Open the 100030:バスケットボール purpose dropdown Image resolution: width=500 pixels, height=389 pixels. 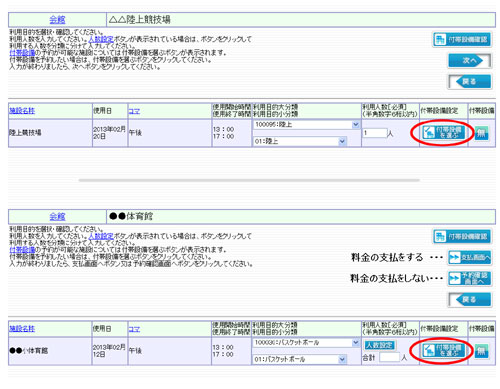pyautogui.click(x=306, y=343)
